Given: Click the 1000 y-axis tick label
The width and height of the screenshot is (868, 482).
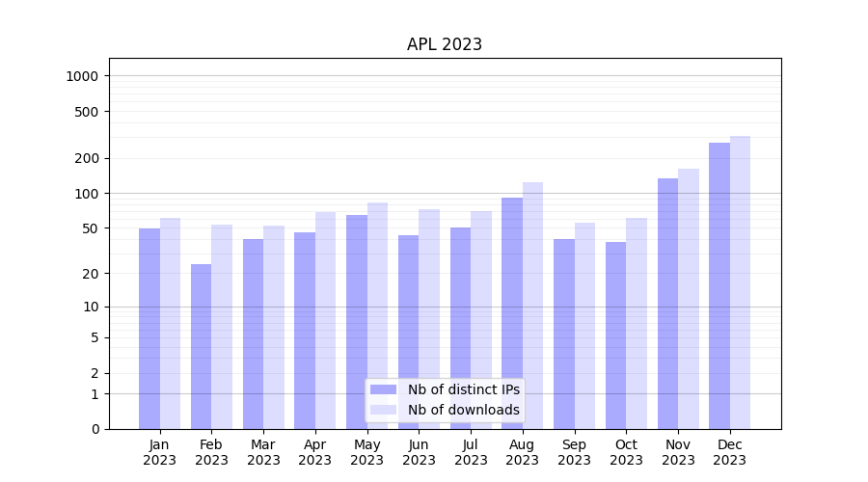Looking at the screenshot, I should click(x=83, y=76).
